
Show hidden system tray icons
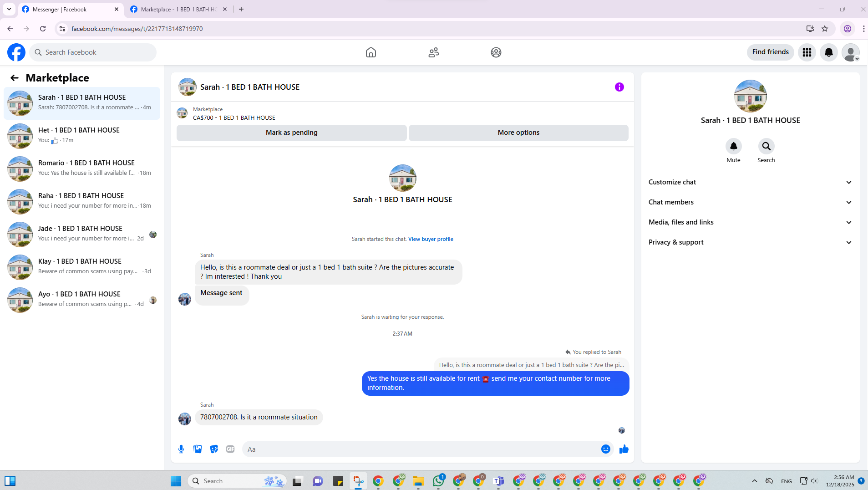pos(754,481)
